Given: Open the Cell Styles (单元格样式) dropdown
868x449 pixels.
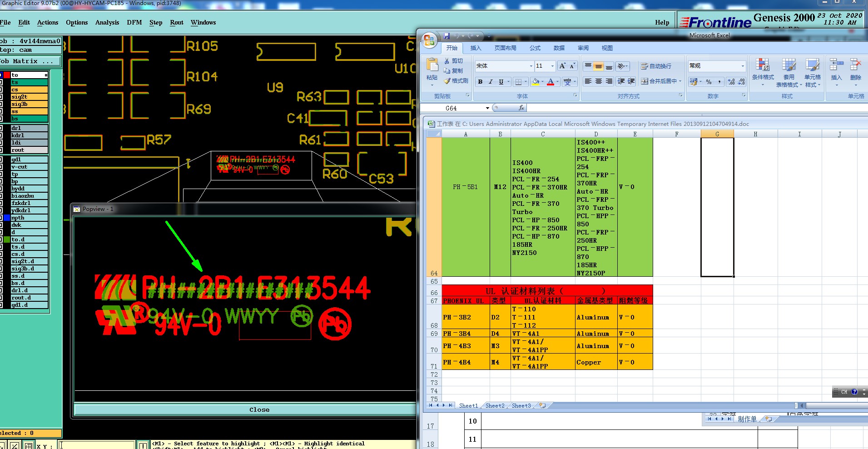Looking at the screenshot, I should point(812,73).
